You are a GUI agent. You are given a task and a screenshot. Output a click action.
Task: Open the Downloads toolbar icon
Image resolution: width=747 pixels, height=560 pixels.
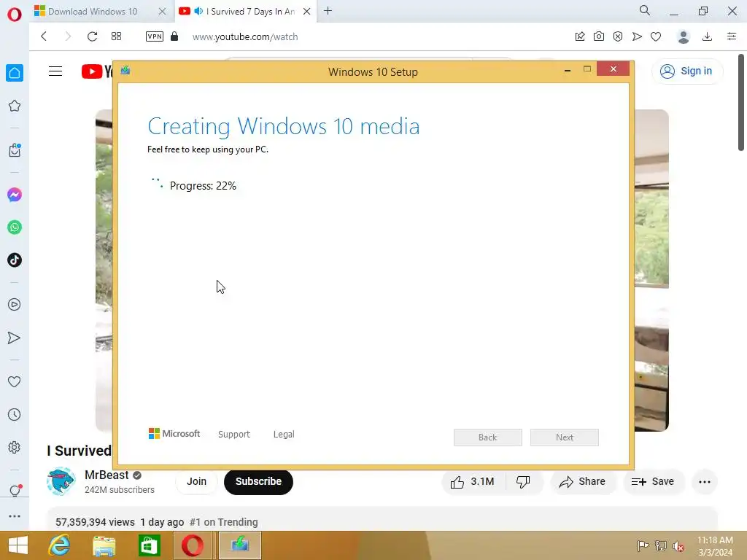pyautogui.click(x=708, y=36)
